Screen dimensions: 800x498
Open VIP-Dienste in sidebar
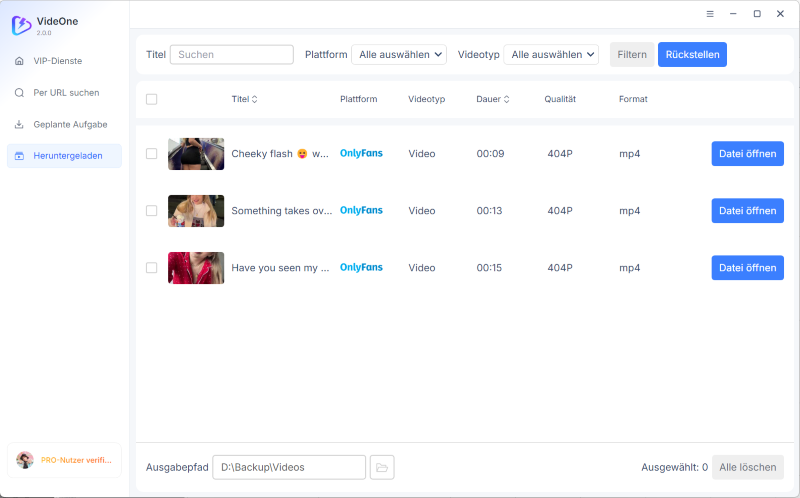64,61
